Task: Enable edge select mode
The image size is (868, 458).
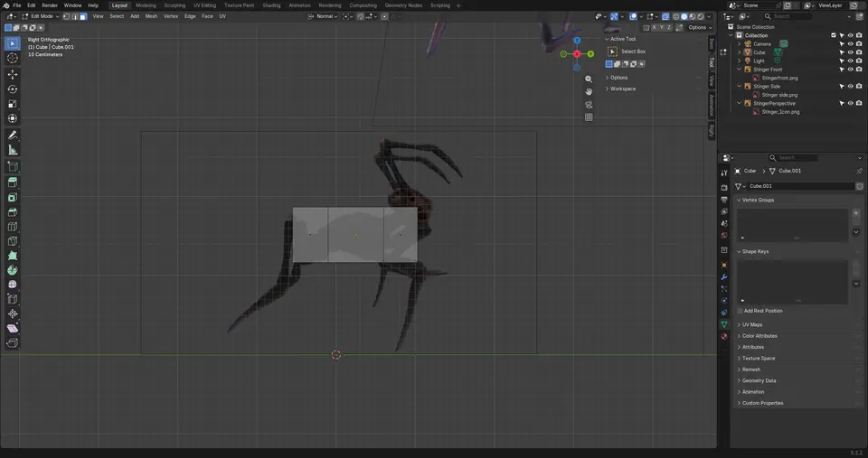Action: [x=75, y=16]
